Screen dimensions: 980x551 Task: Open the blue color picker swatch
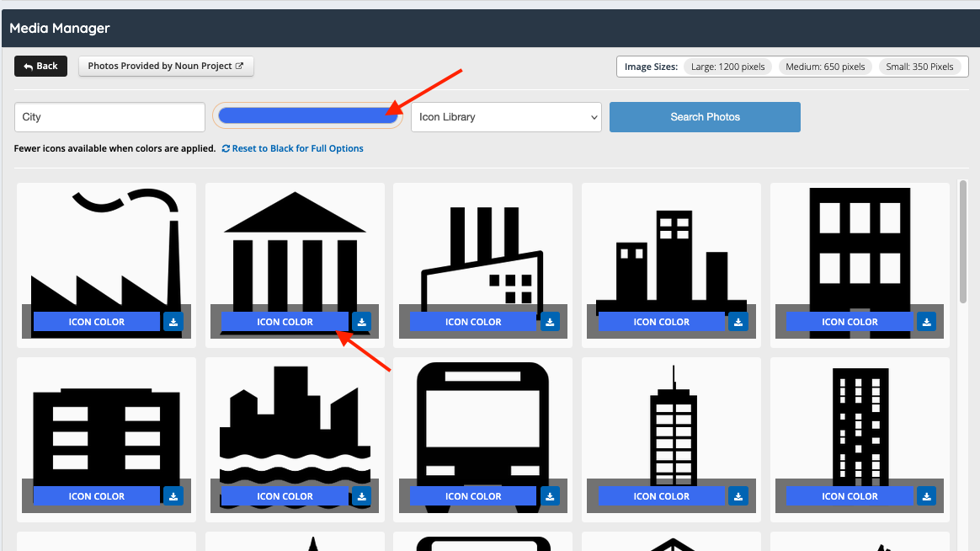(307, 115)
